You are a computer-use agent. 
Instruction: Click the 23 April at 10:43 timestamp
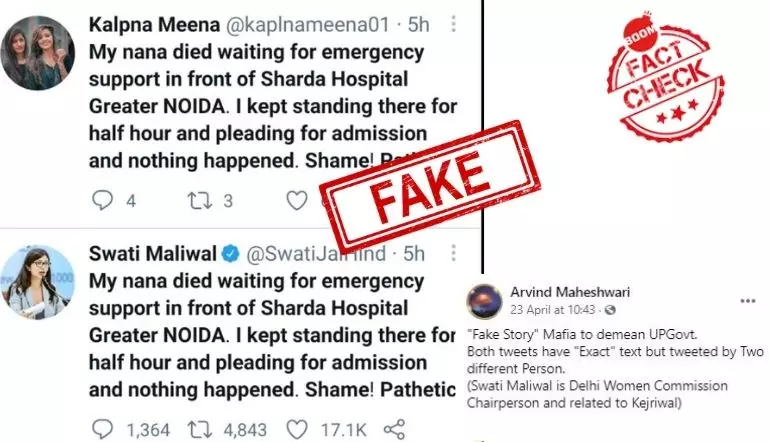tap(552, 310)
